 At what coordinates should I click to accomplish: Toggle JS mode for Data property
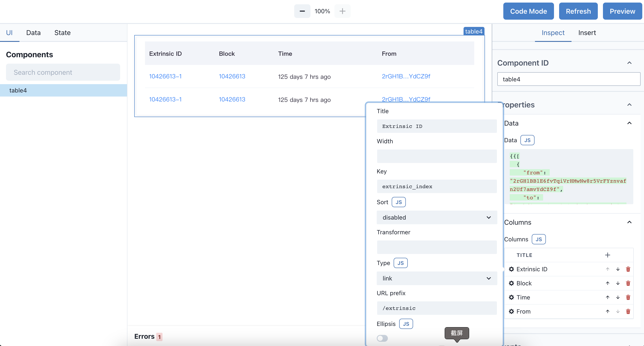pos(527,140)
